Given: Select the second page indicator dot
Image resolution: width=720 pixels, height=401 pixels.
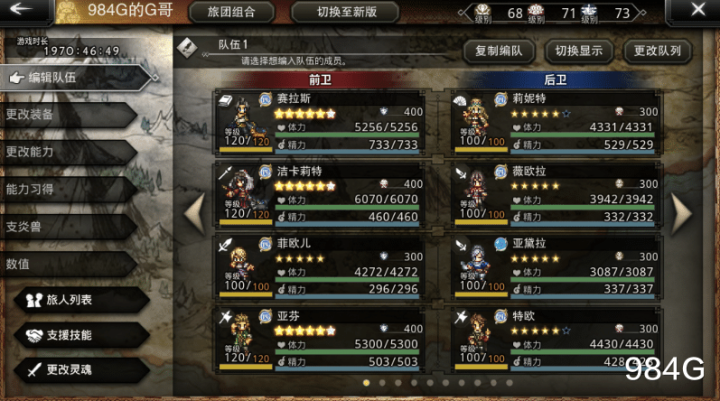Looking at the screenshot, I should [382, 383].
